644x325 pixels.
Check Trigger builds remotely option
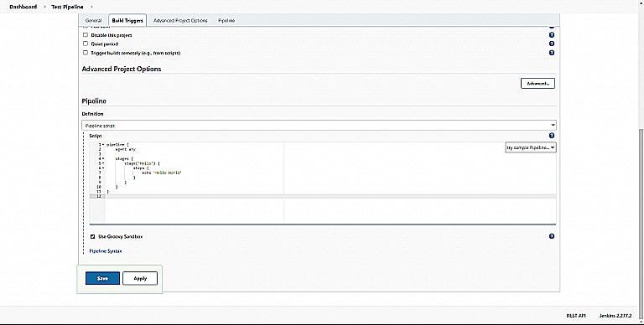tap(86, 53)
